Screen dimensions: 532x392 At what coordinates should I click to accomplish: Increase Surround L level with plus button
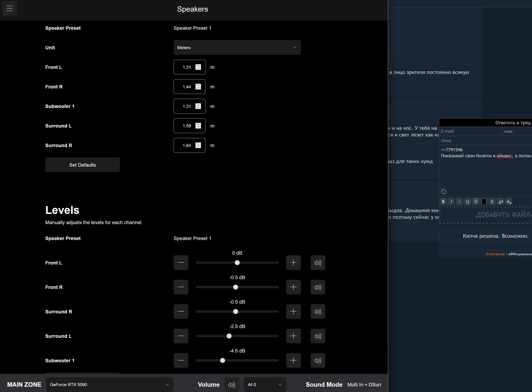pyautogui.click(x=294, y=336)
